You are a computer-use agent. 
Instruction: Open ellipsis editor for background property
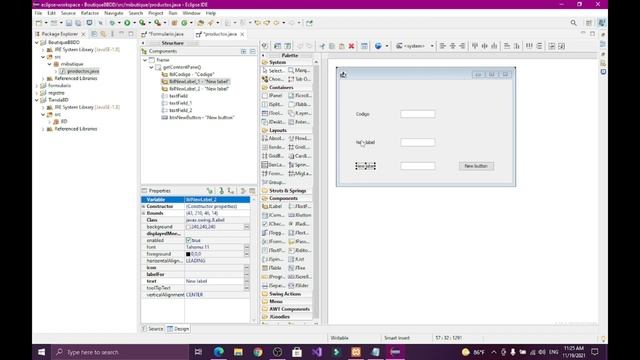tap(247, 227)
